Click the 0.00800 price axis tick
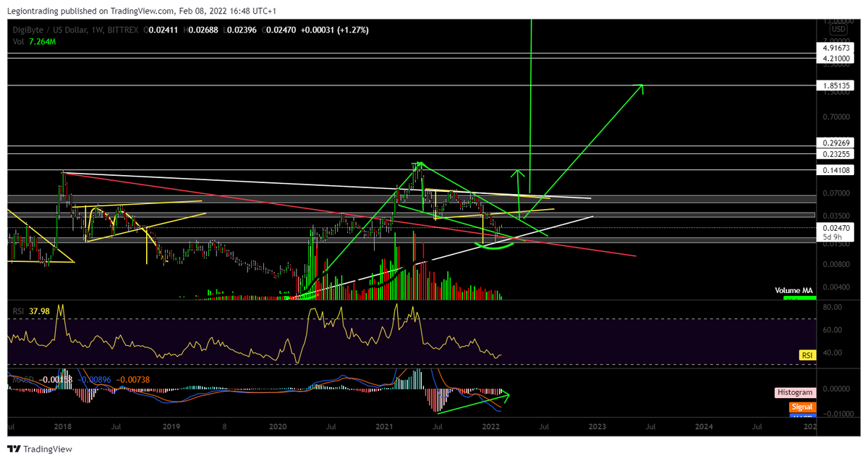 point(835,264)
